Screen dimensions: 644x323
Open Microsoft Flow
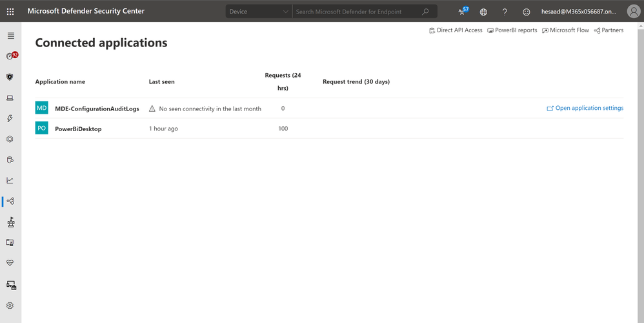[x=565, y=30]
